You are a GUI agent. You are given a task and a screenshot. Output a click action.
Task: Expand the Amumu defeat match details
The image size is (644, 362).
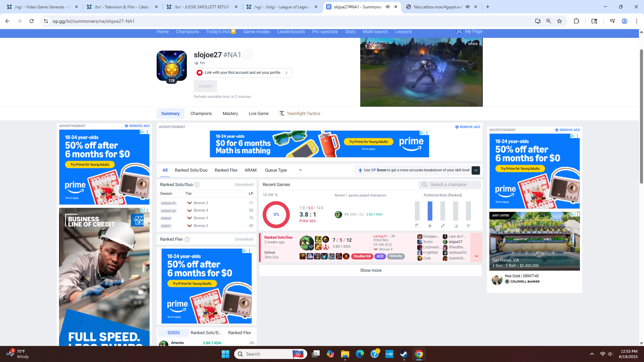(x=476, y=256)
